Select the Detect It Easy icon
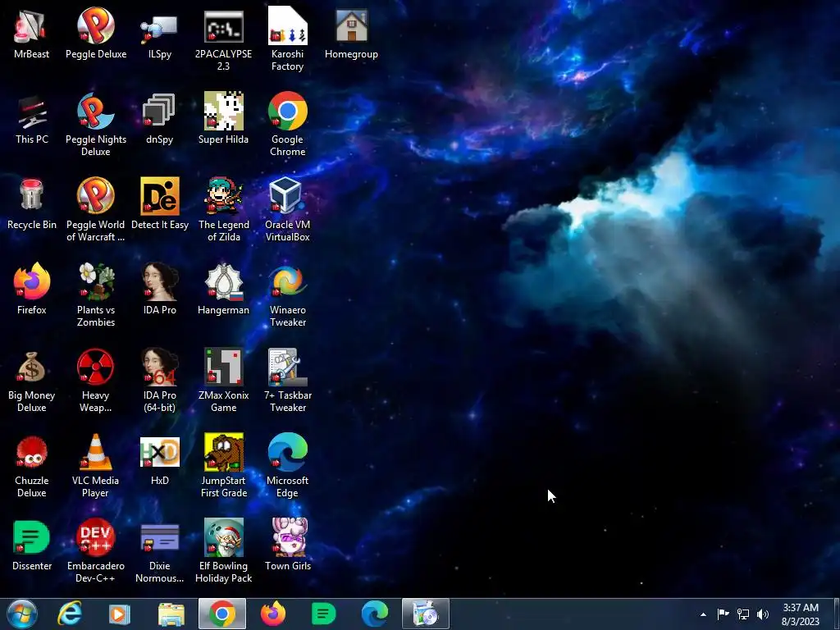 click(x=160, y=204)
